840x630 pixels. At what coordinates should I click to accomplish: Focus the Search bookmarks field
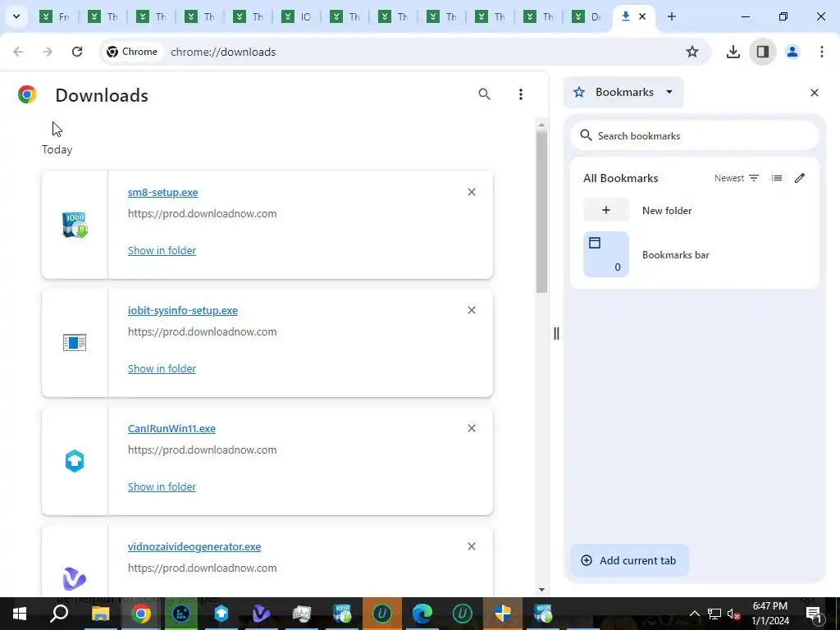pyautogui.click(x=694, y=135)
